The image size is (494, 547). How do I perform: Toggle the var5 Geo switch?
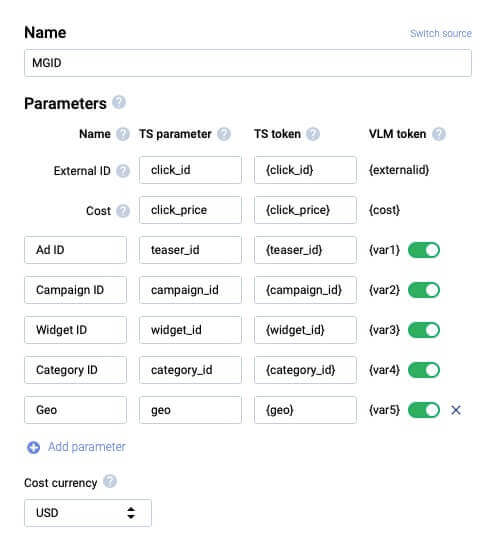tap(424, 410)
